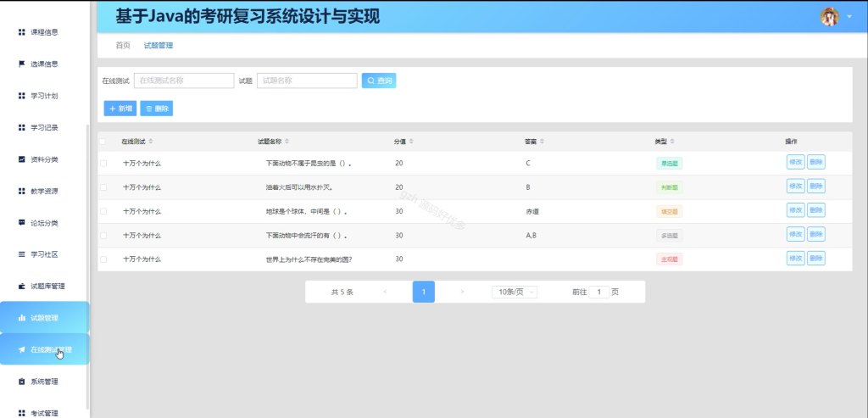Click the 单选题 type tag
This screenshot has width=868, height=418.
[x=669, y=164]
